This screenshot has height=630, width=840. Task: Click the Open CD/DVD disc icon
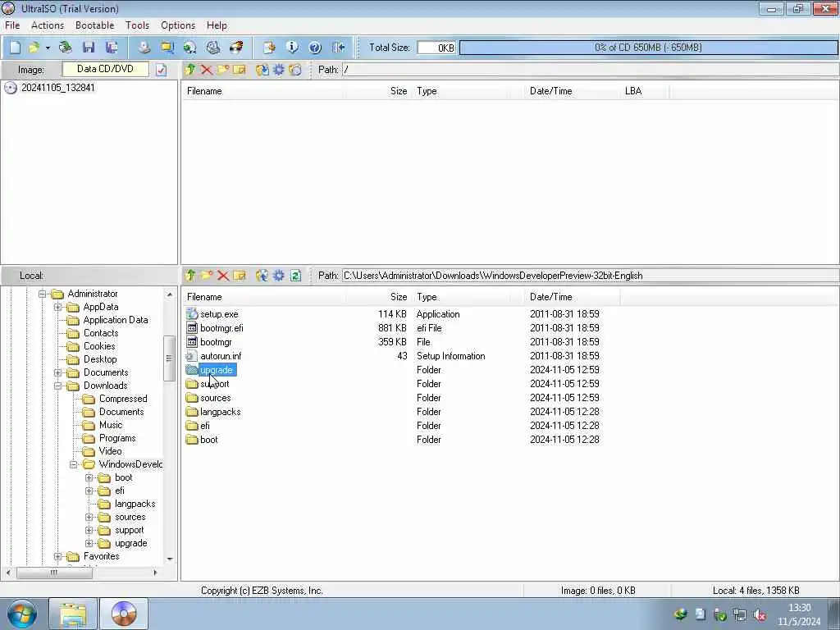pos(66,48)
